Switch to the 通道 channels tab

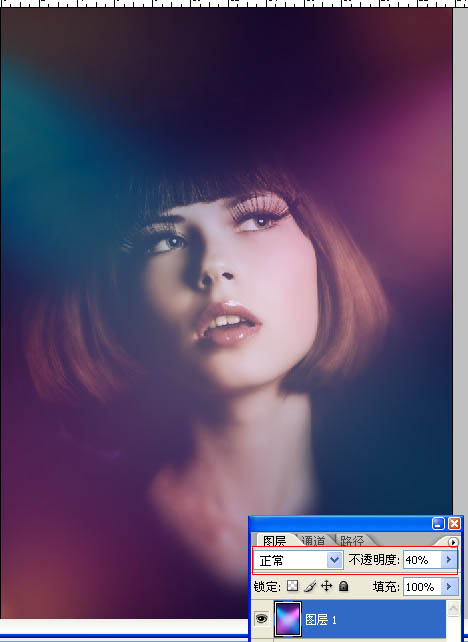pos(313,541)
